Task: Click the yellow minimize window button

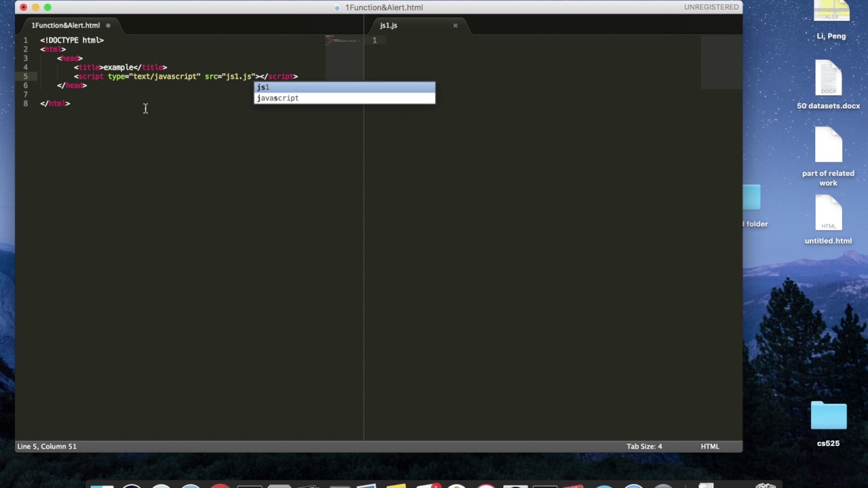Action: point(35,7)
